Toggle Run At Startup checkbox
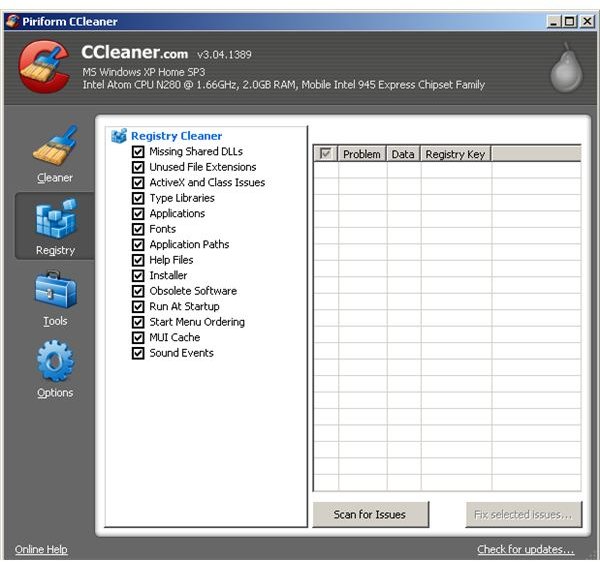This screenshot has width=600, height=562. (138, 306)
